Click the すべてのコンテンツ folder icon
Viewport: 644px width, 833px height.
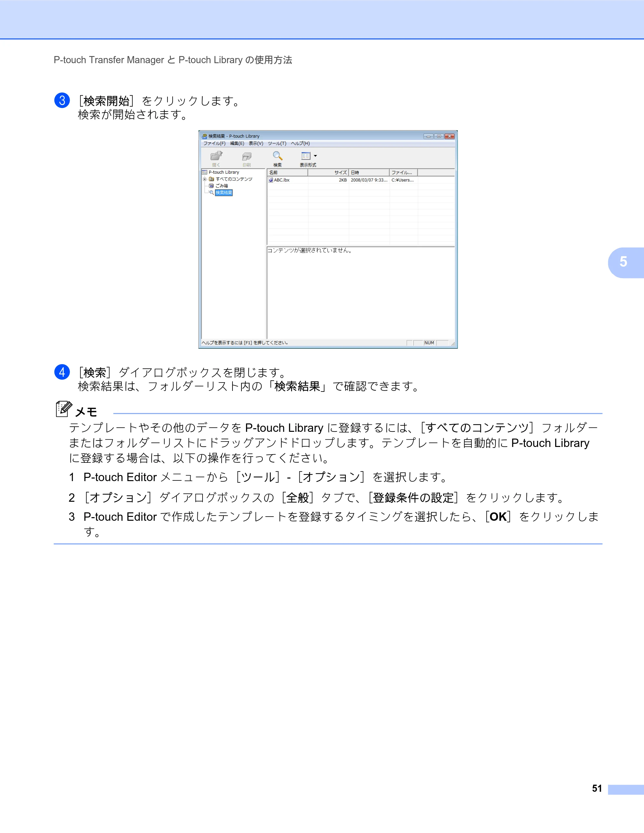coord(212,179)
